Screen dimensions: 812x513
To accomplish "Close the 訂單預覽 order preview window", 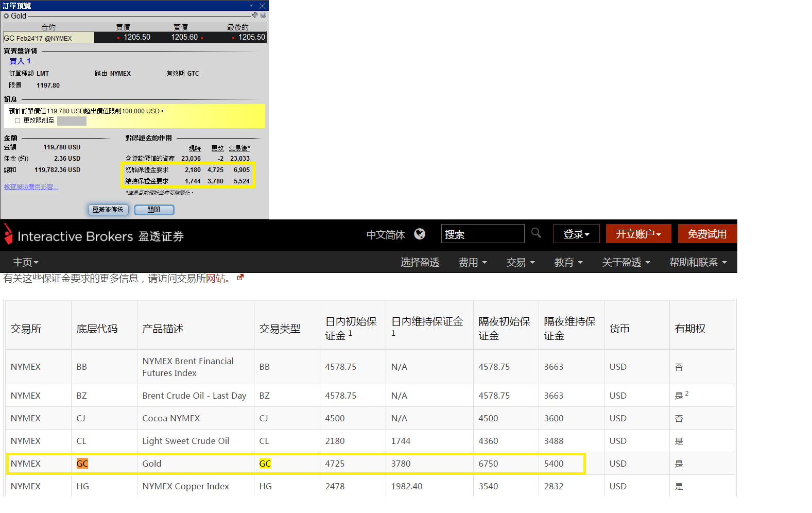I will click(262, 6).
